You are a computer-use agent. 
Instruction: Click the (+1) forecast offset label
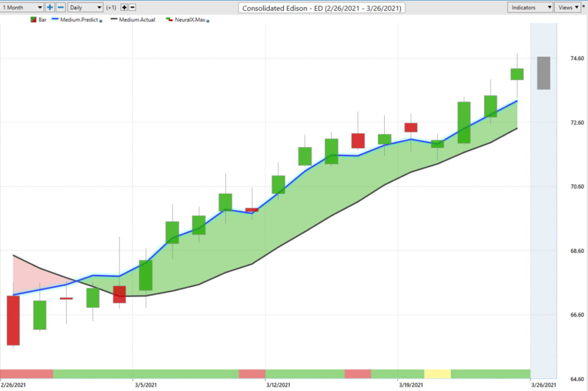click(x=111, y=7)
